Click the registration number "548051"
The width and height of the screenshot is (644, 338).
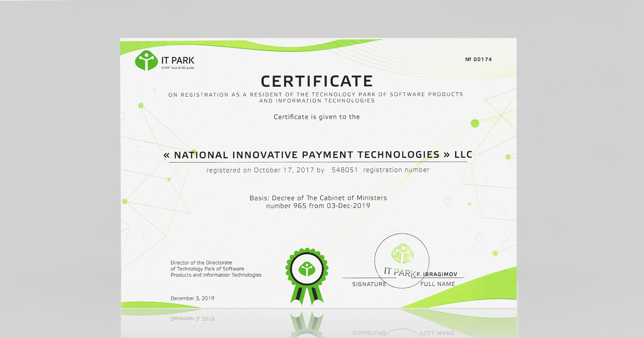pyautogui.click(x=345, y=170)
